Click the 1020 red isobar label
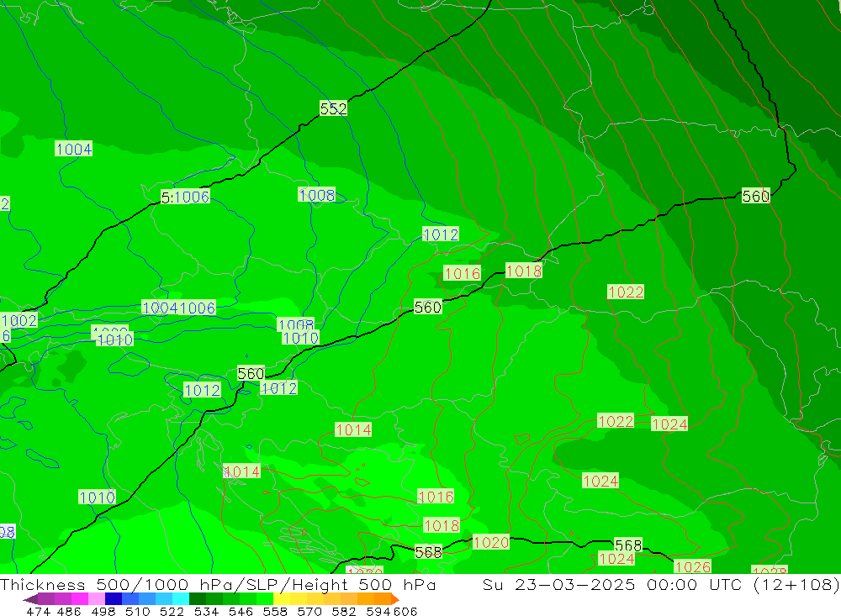This screenshot has width=841, height=616. point(491,543)
